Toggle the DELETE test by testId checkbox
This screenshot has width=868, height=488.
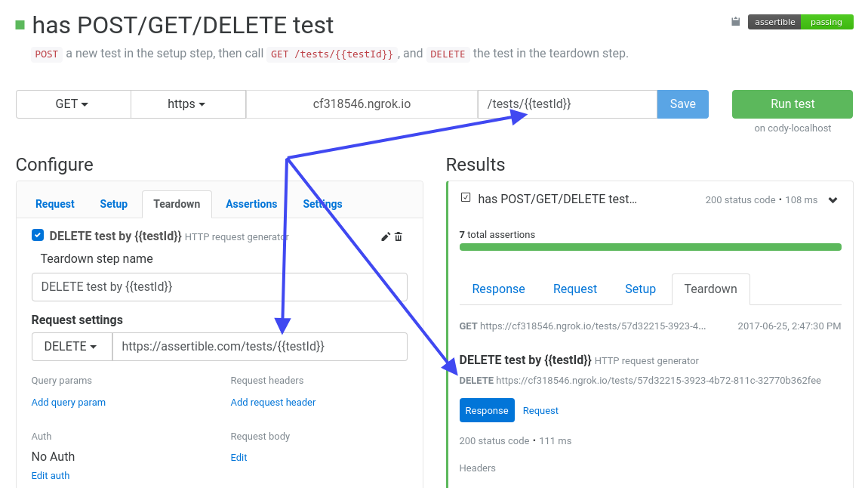(38, 235)
